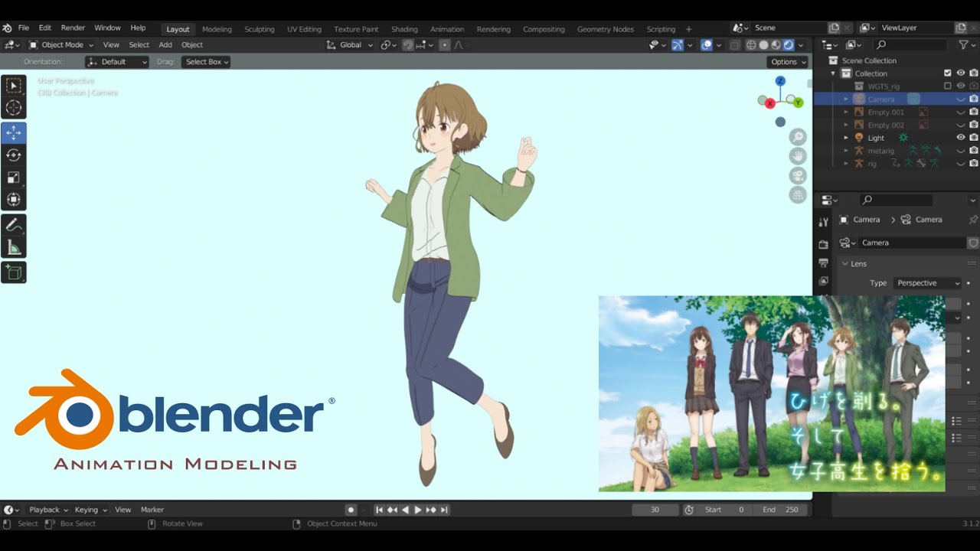Toggle metarig viewport visibility

pos(961,151)
